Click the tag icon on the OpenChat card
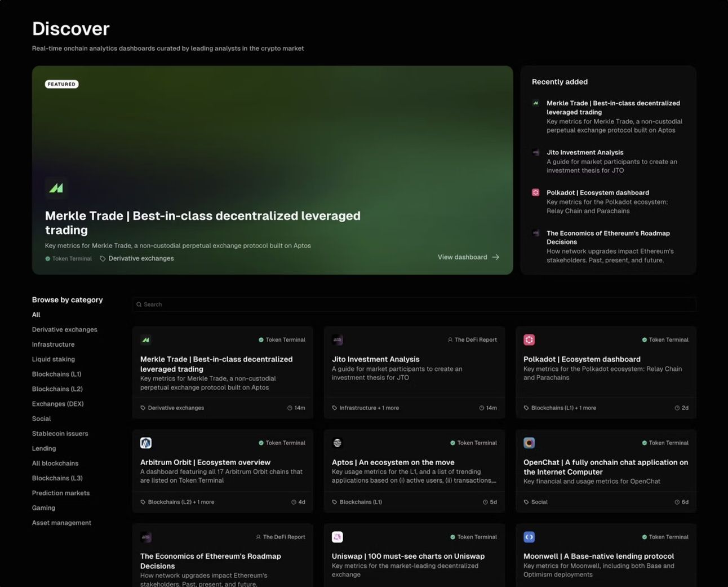This screenshot has width=728, height=587. coord(526,502)
